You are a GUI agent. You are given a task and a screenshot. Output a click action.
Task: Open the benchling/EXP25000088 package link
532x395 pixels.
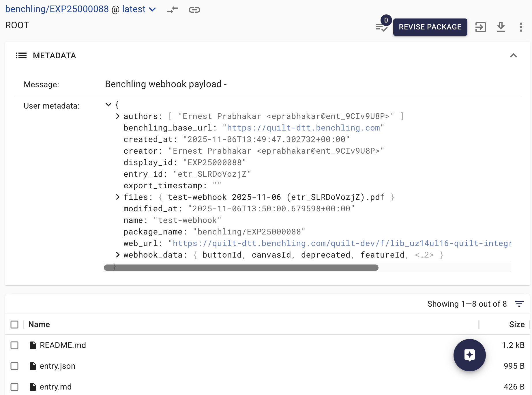tap(57, 9)
